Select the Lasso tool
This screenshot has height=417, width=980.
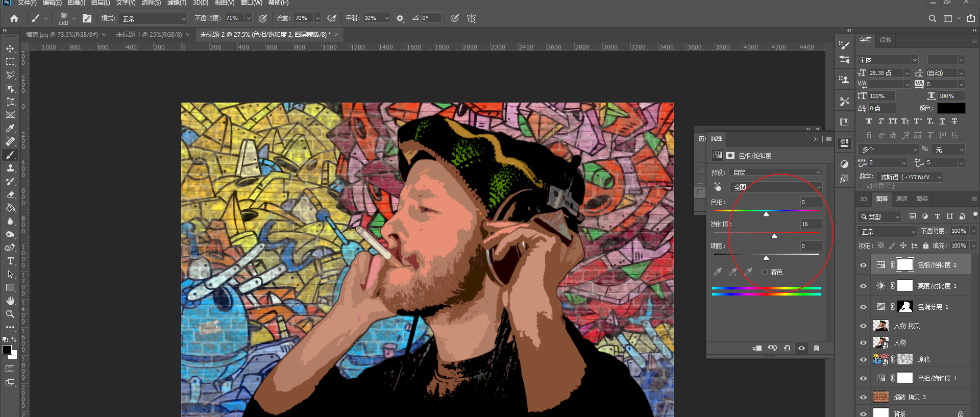[x=10, y=75]
